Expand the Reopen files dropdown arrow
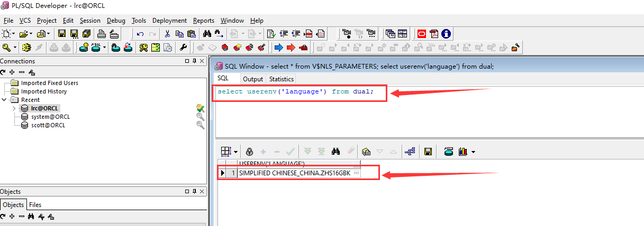Viewport: 644px width, 226px height. 48,34
